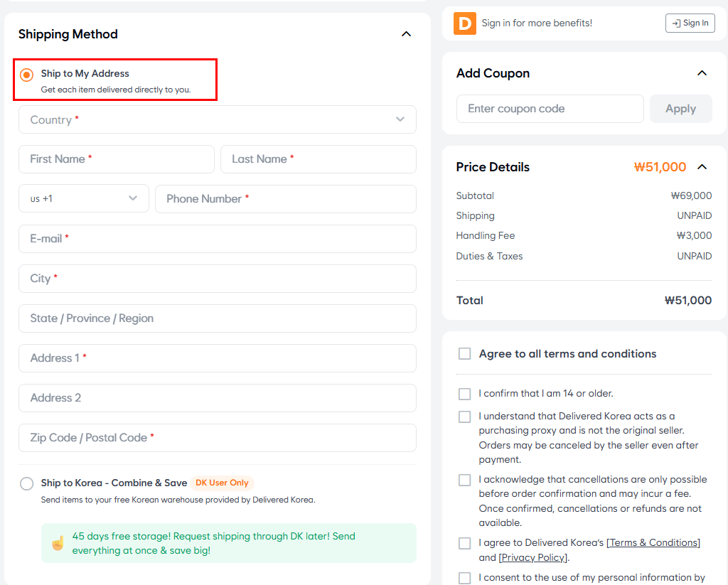Click the orange Delivered Korea D logo

(x=464, y=23)
